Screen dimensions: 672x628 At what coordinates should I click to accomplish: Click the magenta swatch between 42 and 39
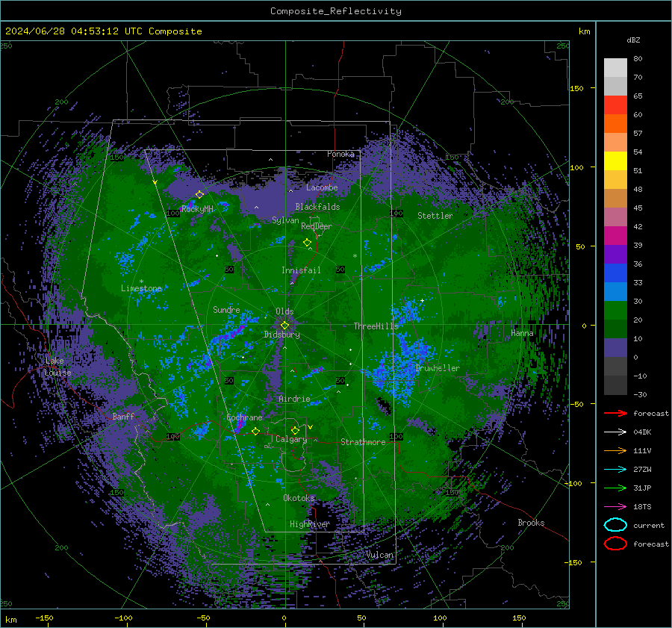click(x=615, y=236)
